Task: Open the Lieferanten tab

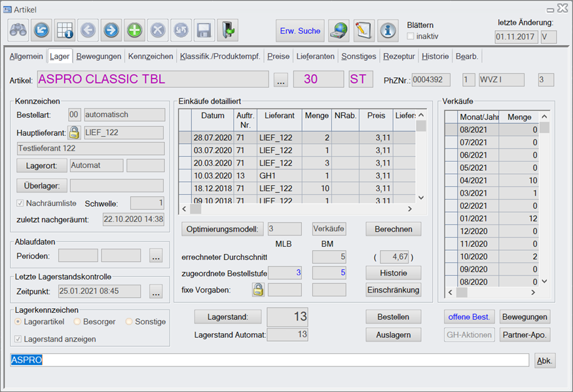Action: (315, 56)
